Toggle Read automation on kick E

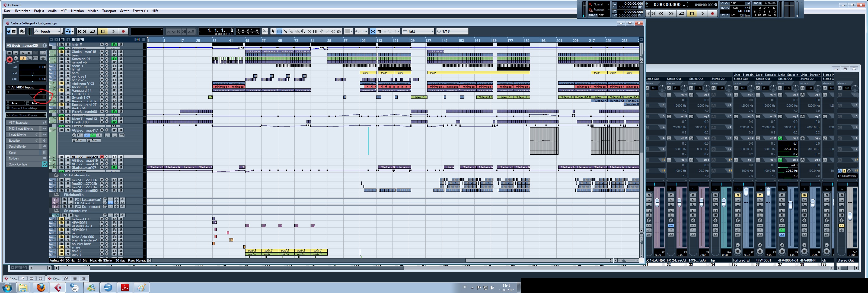(x=114, y=44)
